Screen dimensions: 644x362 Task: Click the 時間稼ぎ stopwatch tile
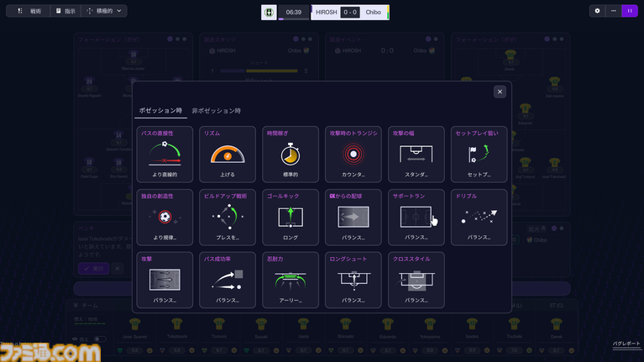pos(291,154)
